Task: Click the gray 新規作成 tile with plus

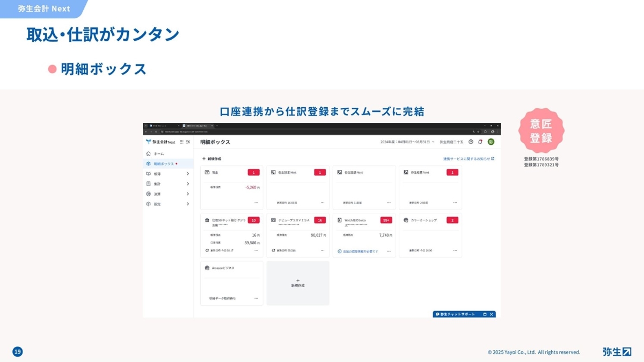Action: pos(298,283)
